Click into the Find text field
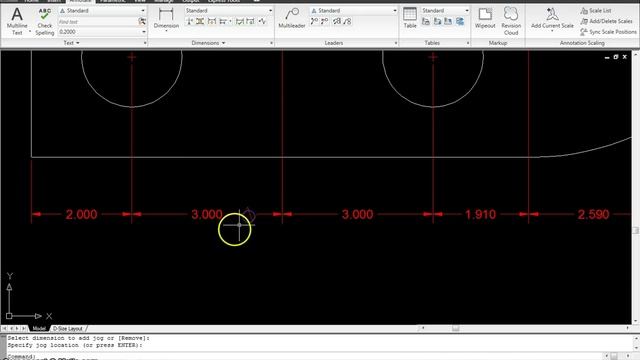This screenshot has width=640, height=360. click(x=97, y=22)
